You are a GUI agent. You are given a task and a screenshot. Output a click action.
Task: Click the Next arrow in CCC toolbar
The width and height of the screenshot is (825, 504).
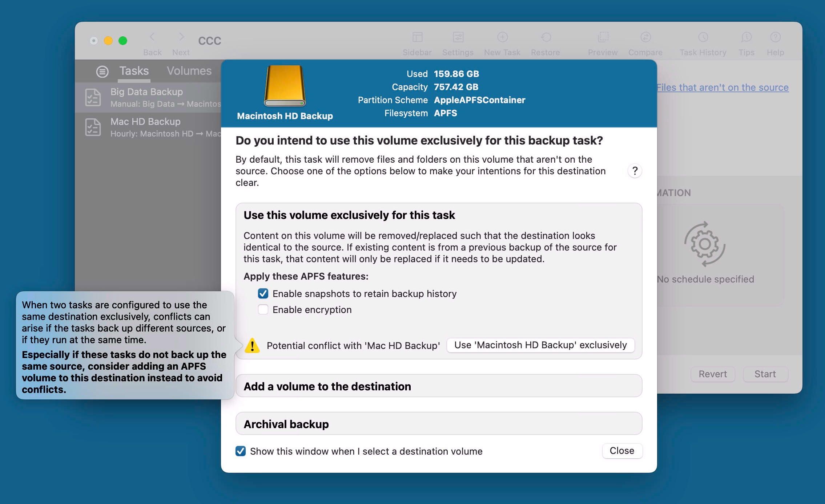coord(181,37)
